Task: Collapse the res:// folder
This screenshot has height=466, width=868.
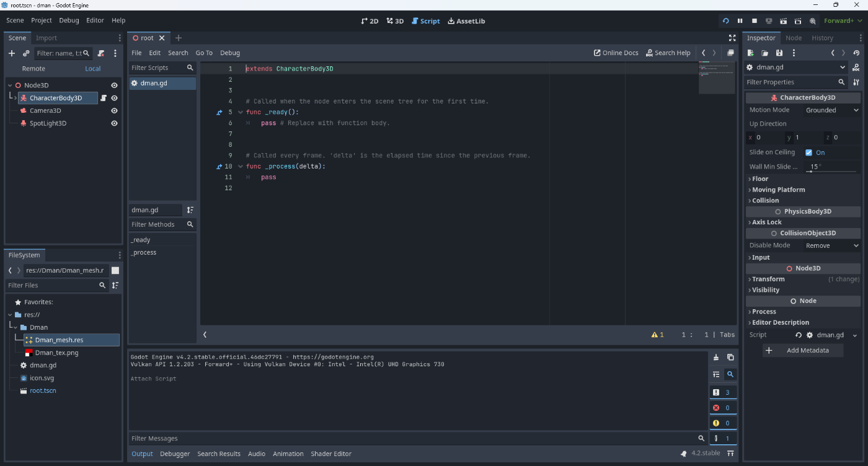Action: point(11,315)
